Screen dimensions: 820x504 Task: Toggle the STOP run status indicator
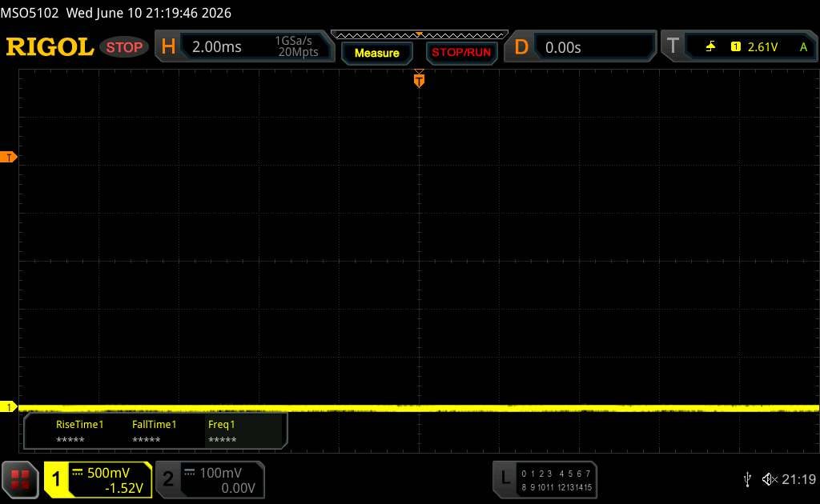tap(124, 47)
